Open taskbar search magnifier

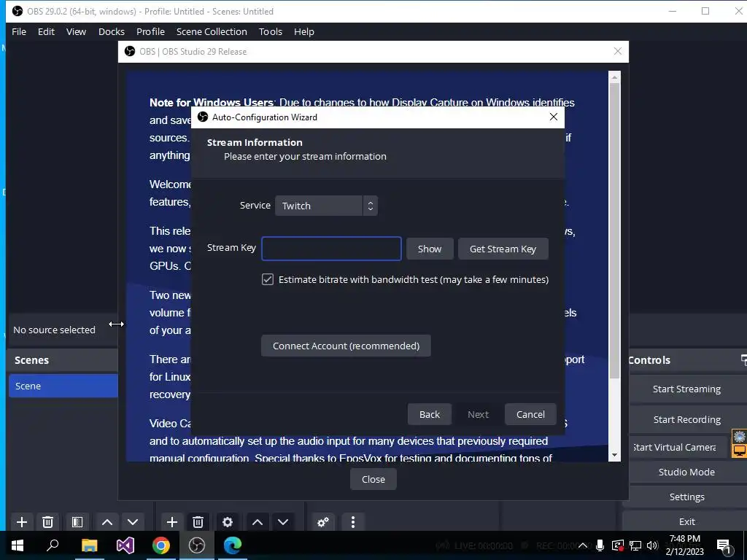pyautogui.click(x=53, y=545)
